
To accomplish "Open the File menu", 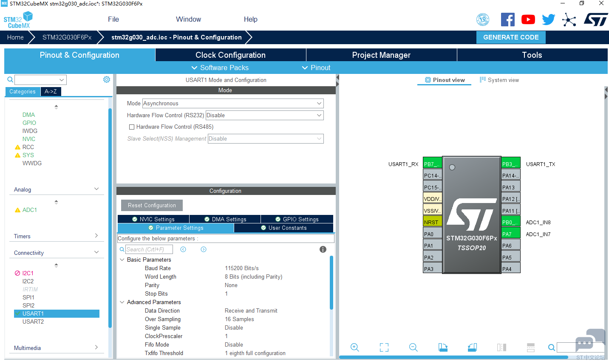I will click(x=113, y=19).
